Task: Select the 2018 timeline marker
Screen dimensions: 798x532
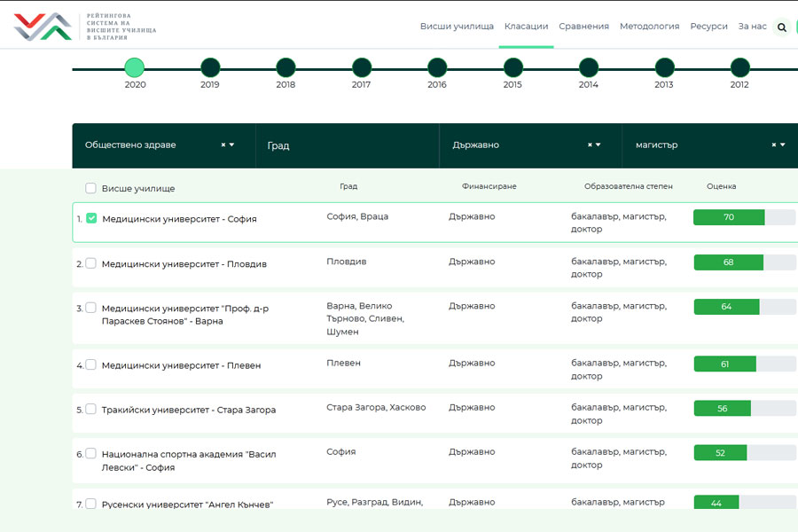Action: click(286, 67)
